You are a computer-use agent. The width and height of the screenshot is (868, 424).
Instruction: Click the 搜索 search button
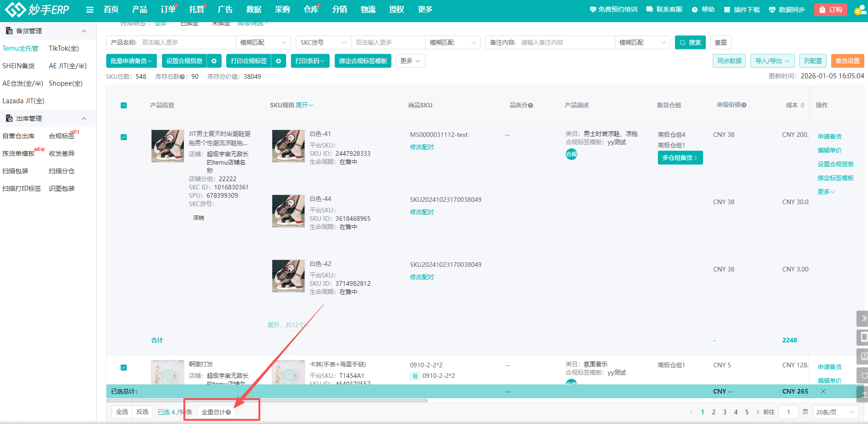[690, 42]
